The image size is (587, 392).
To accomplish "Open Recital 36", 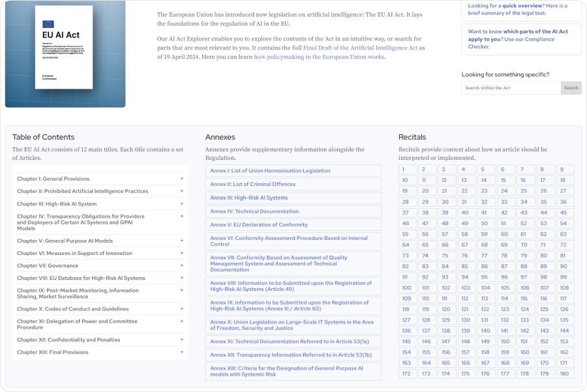I will pos(565,202).
